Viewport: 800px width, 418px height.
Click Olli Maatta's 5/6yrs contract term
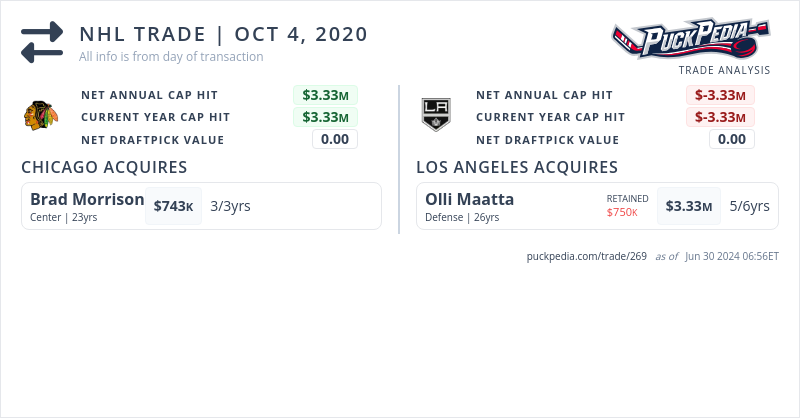(x=749, y=206)
